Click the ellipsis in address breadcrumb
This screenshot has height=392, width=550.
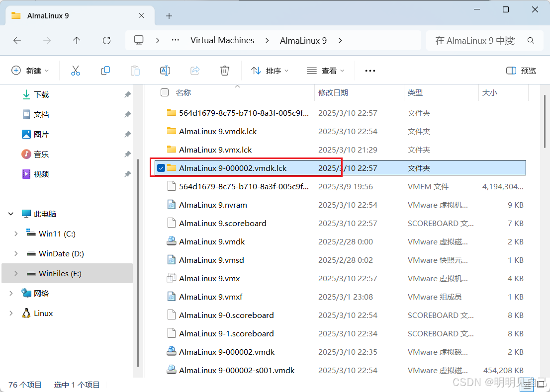pyautogui.click(x=176, y=41)
